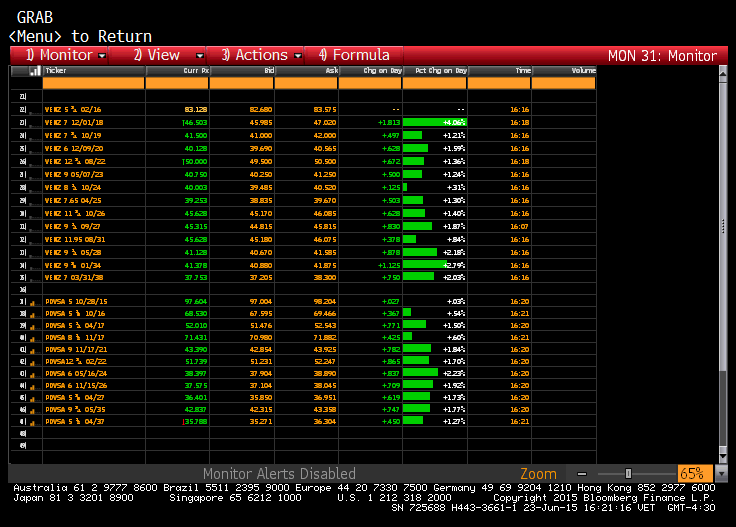This screenshot has width=736, height=527.
Task: Select the PDVSA 9 11/17/21 ticker
Action: click(x=77, y=350)
